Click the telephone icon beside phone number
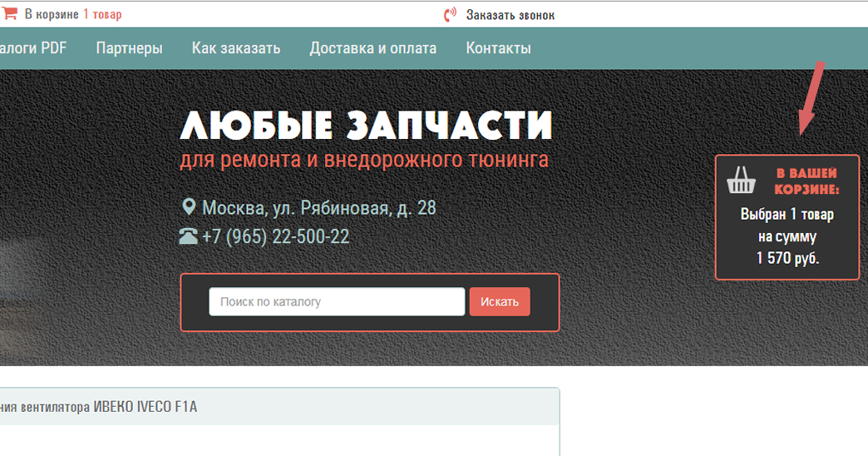This screenshot has height=456, width=868. click(188, 236)
